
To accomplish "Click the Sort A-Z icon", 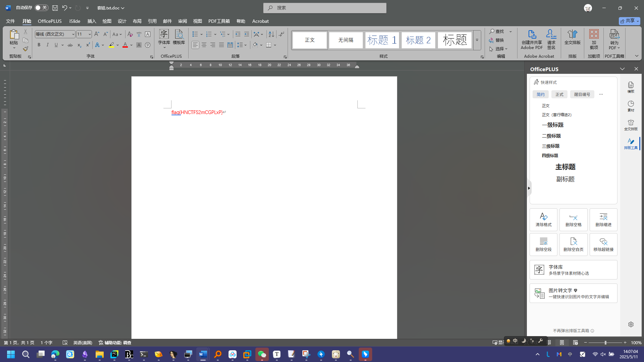I will click(x=271, y=34).
